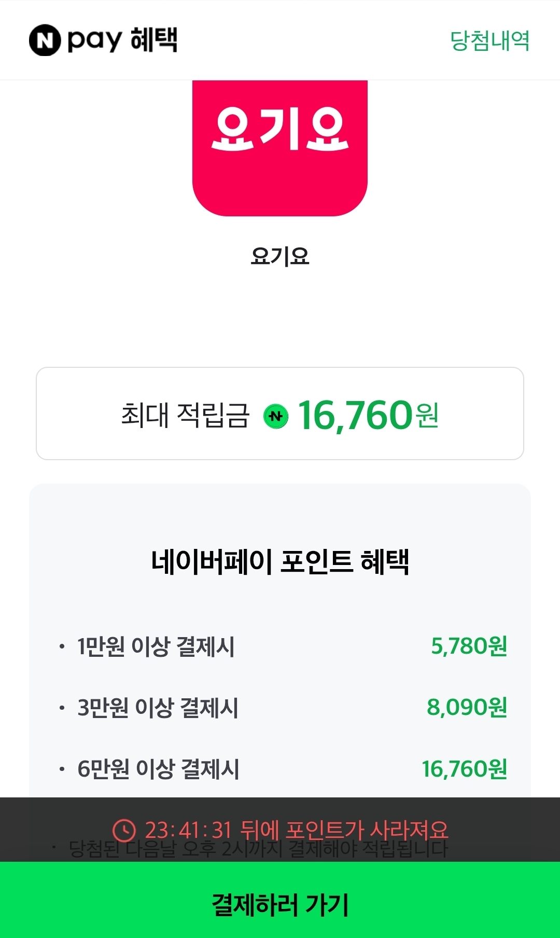Tap the 8,090원 reward amount
Image resolution: width=560 pixels, height=938 pixels.
(467, 708)
